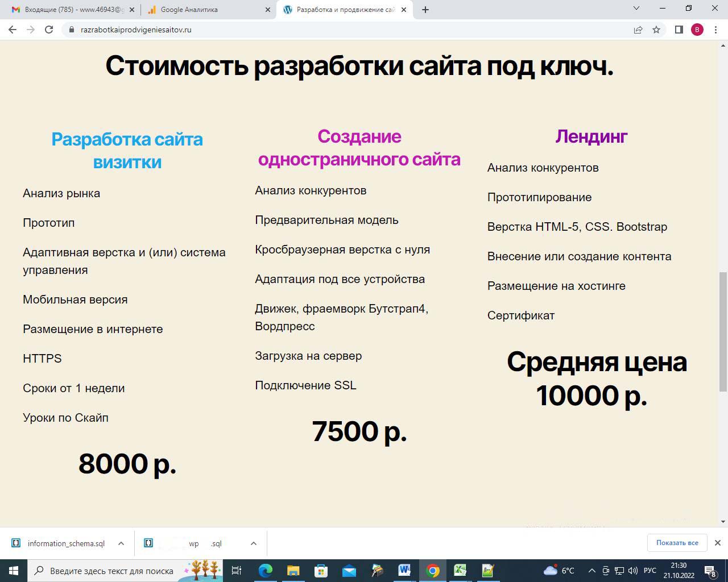
Task: Go back to the previous page
Action: click(x=13, y=30)
